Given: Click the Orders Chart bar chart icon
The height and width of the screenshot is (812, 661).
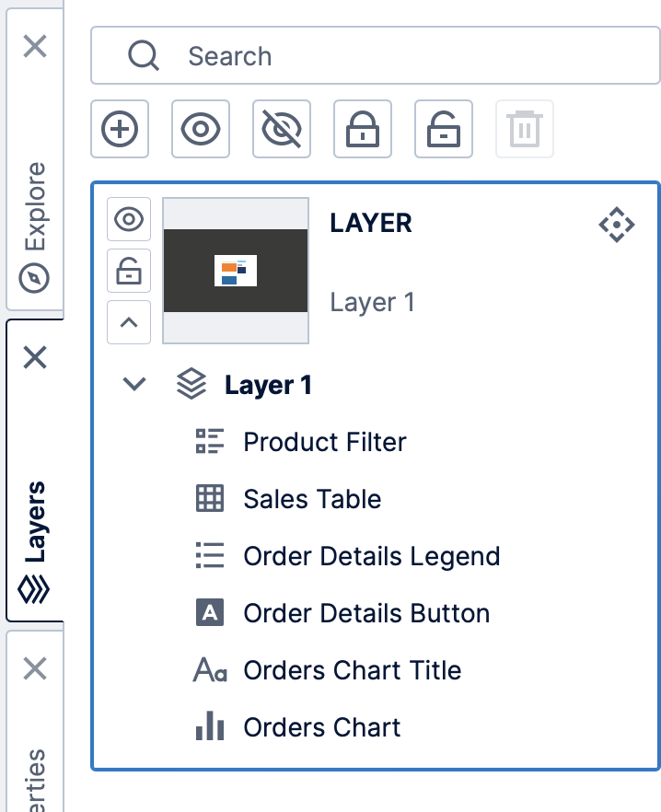Looking at the screenshot, I should coord(209,727).
